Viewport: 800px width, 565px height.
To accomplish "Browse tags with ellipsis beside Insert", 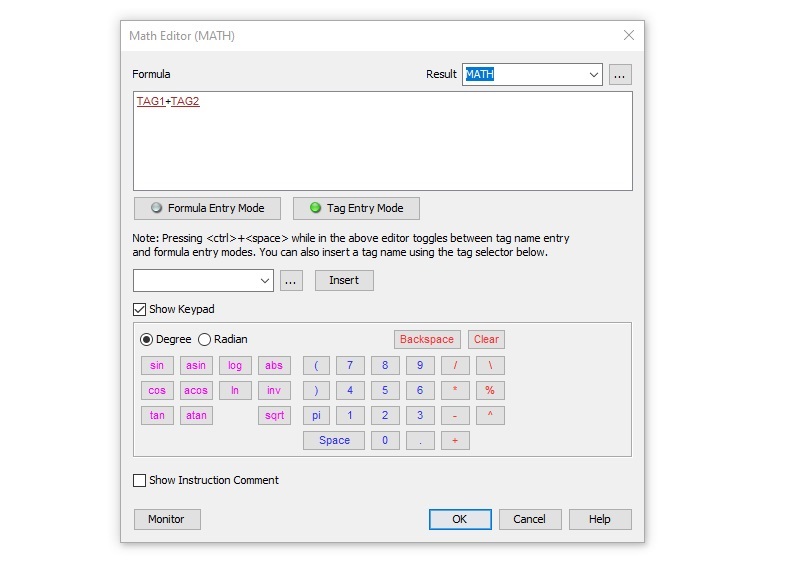I will (291, 281).
